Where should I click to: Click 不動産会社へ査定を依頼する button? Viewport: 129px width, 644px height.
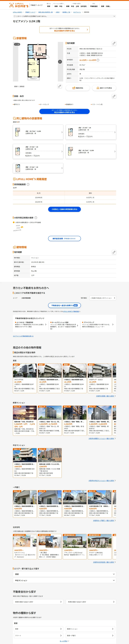click(64, 305)
